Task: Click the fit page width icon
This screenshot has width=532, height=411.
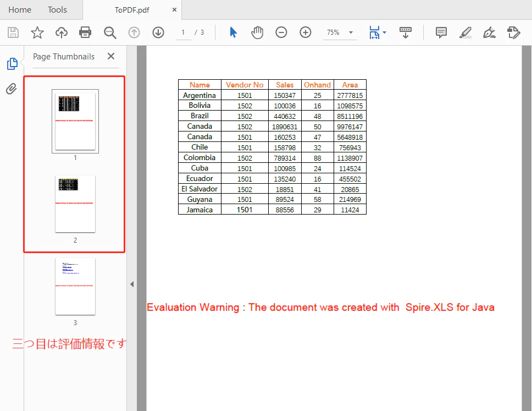Action: 374,32
